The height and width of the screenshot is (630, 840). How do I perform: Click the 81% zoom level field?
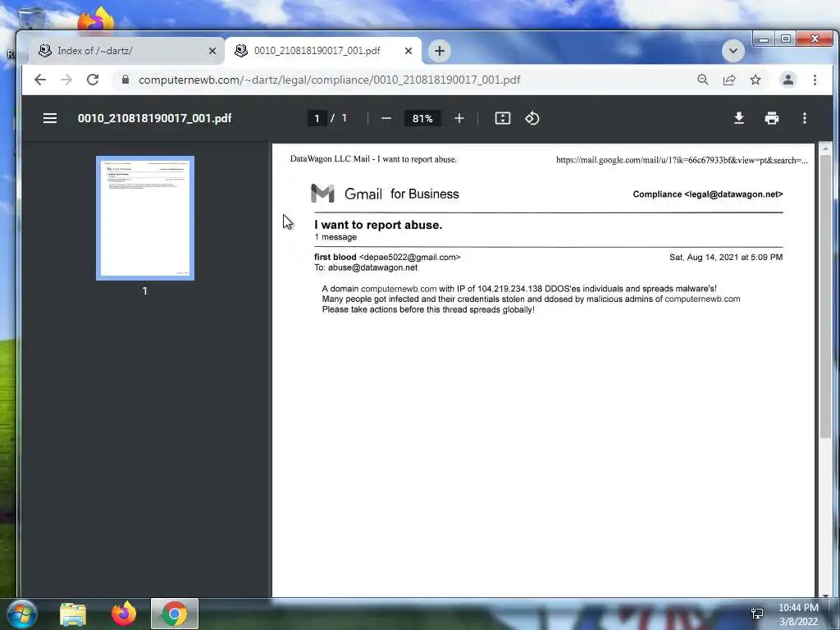pos(422,118)
